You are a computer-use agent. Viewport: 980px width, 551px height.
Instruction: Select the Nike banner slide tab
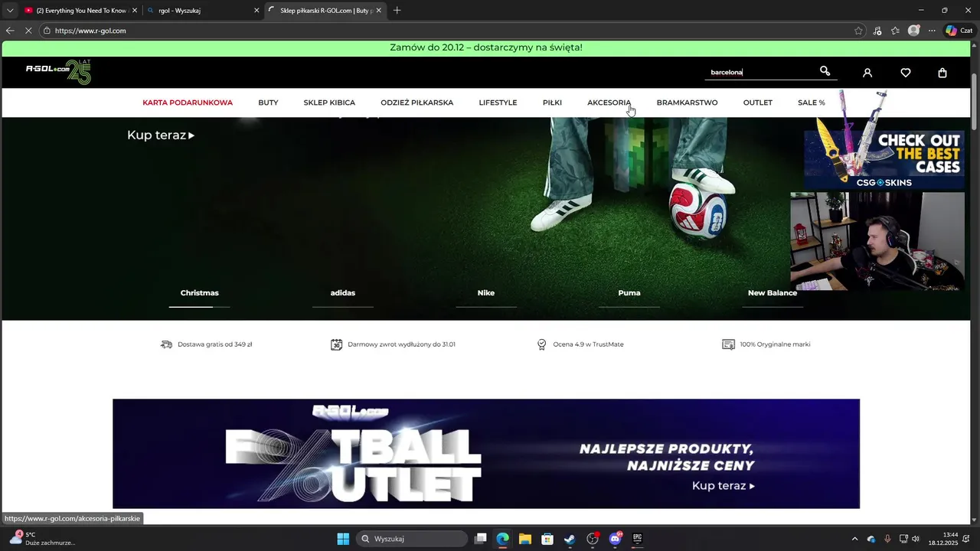(x=485, y=293)
